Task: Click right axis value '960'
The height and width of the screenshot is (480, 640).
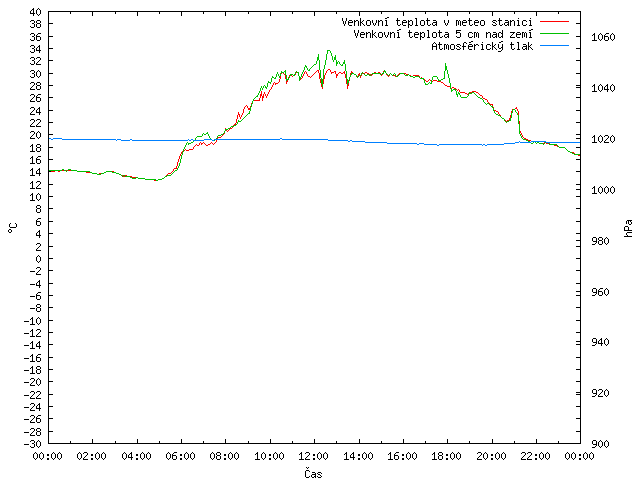Action: point(600,292)
